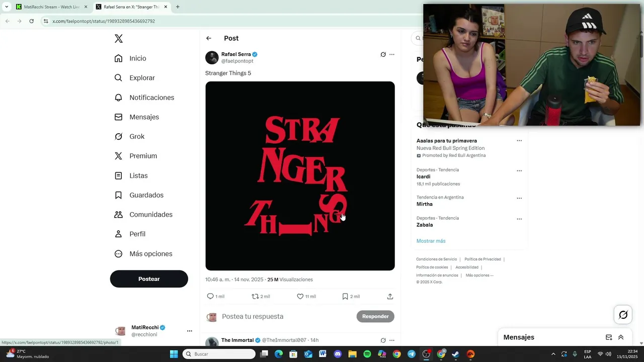This screenshot has width=644, height=362.
Task: Click the @faelpontopt handle
Action: tap(237, 61)
